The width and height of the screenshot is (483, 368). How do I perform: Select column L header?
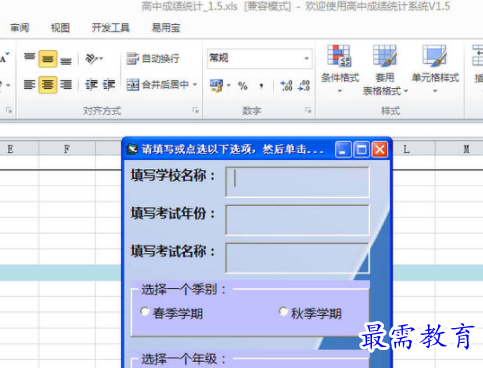click(x=413, y=149)
